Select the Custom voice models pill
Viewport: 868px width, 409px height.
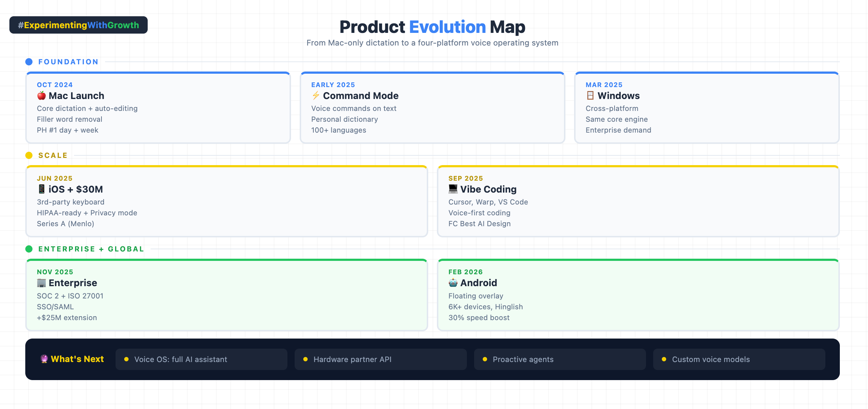coord(739,359)
